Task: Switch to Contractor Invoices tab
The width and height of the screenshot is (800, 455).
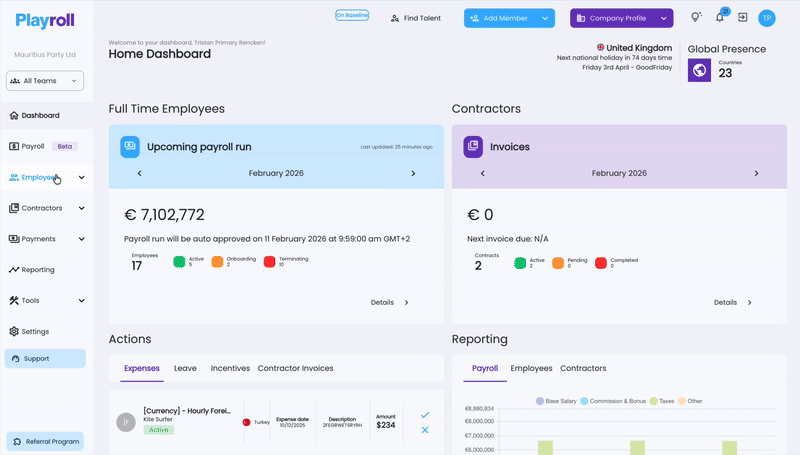Action: (x=295, y=368)
